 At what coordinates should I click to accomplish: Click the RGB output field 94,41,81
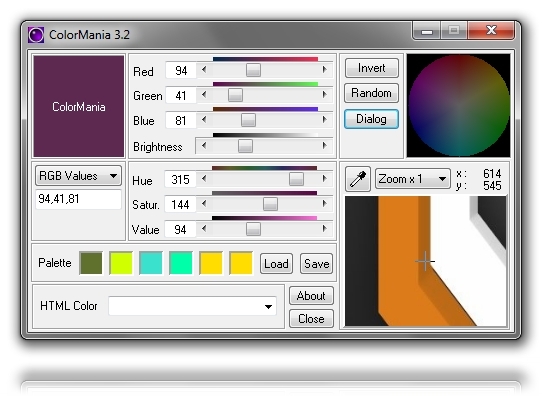(x=78, y=199)
